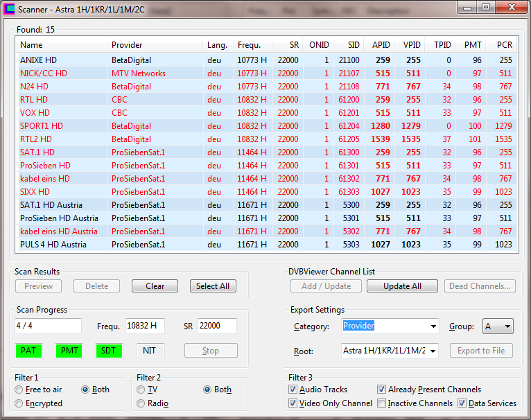Click the Update All button
The image size is (531, 420).
[402, 286]
